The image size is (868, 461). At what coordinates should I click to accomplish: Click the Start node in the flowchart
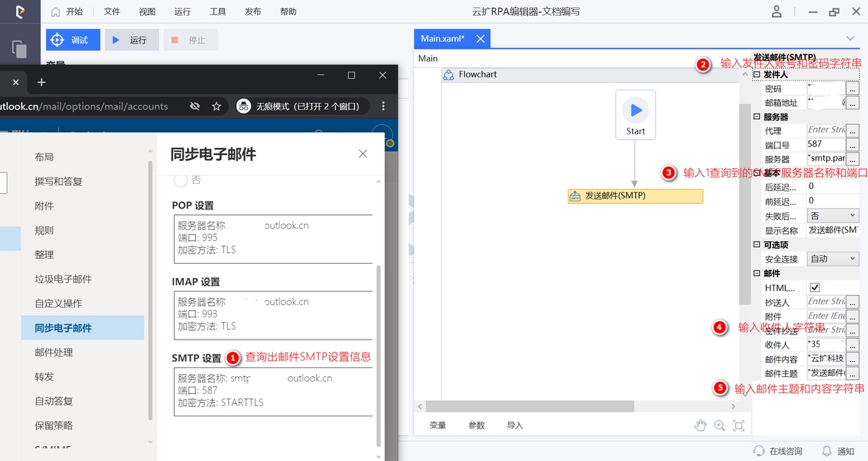point(635,115)
